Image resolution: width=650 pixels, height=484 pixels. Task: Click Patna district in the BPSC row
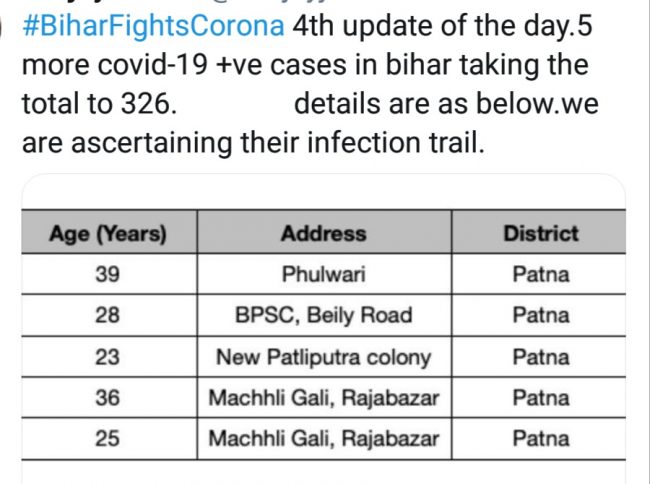click(x=540, y=316)
